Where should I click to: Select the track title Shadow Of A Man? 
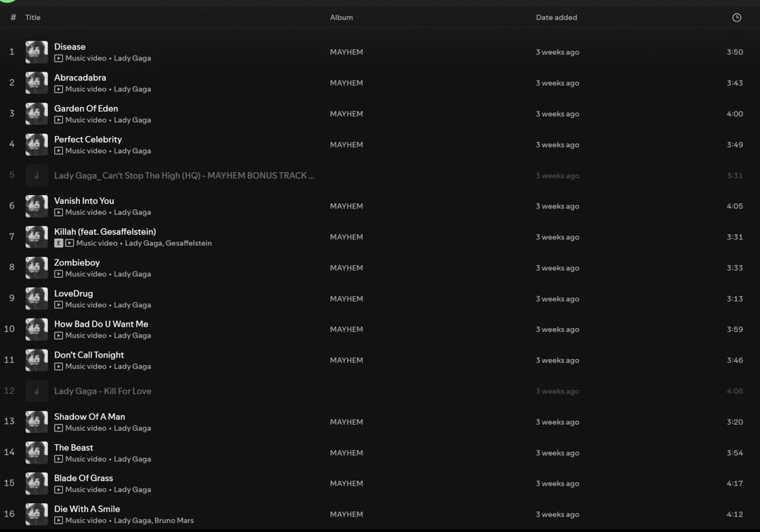(x=89, y=417)
